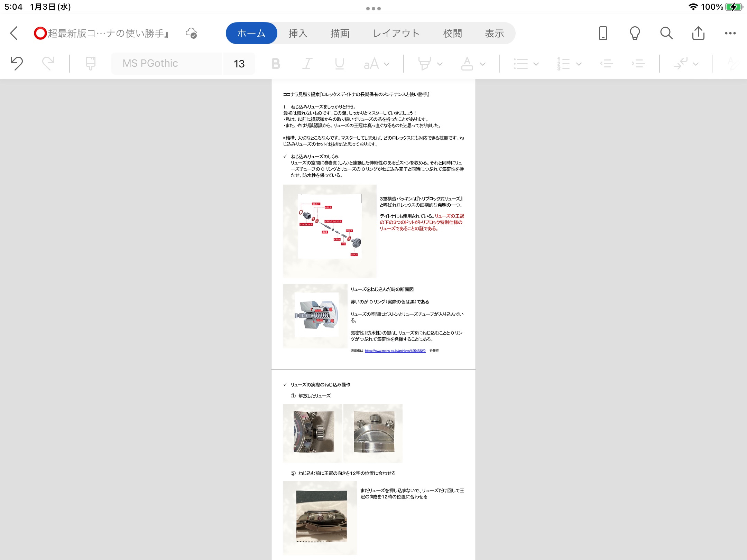
Task: Redo the last action
Action: [x=48, y=63]
